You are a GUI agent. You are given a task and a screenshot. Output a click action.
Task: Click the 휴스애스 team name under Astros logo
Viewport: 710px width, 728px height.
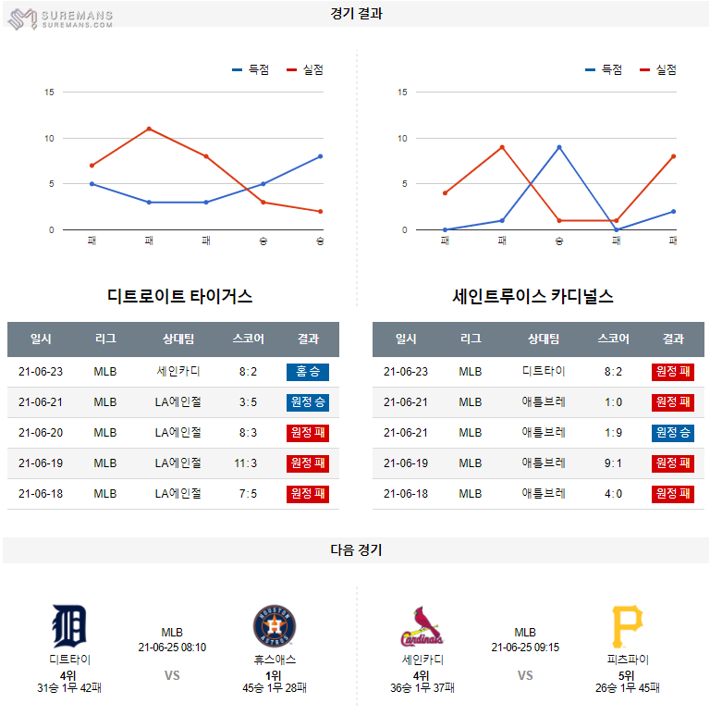tap(275, 660)
